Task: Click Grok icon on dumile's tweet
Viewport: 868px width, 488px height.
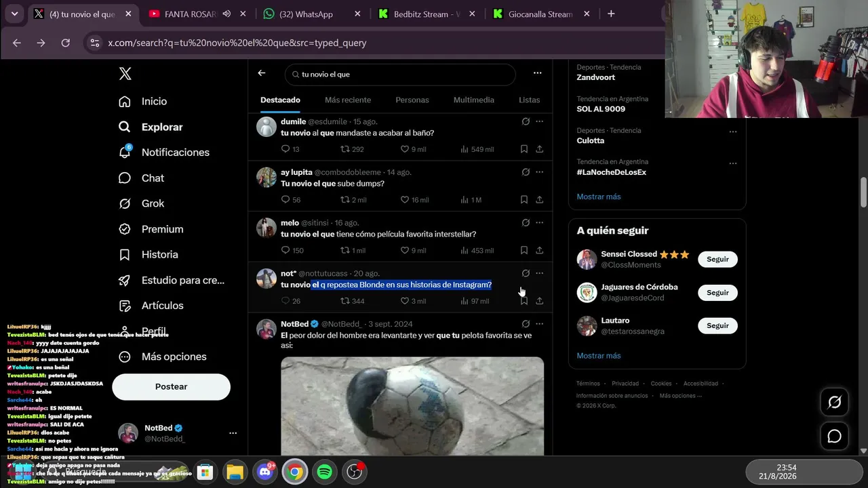Action: 526,121
